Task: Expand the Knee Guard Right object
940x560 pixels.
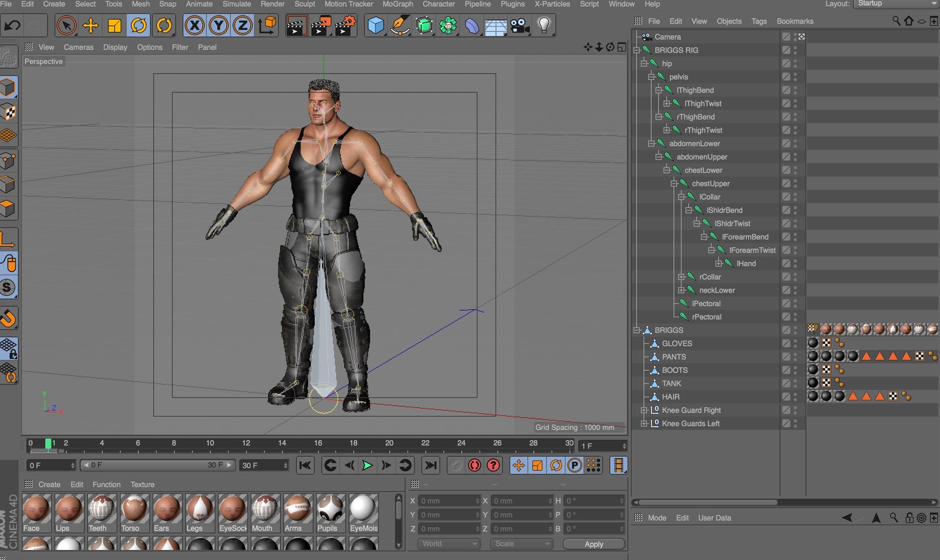Action: (x=644, y=410)
